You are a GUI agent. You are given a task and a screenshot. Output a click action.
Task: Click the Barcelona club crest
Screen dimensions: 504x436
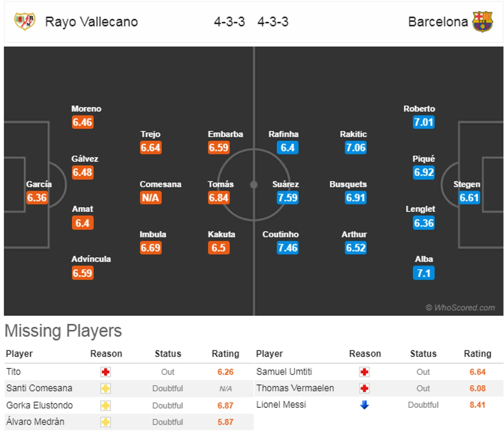coord(482,21)
